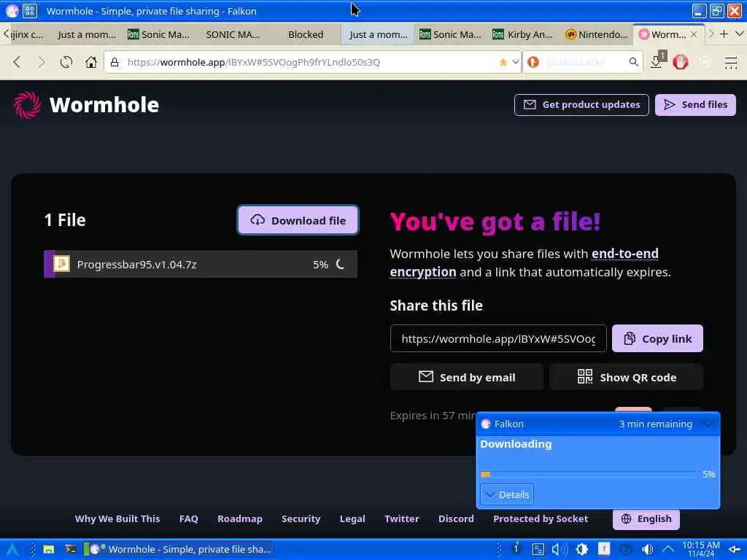747x560 pixels.
Task: Expand hidden system tray icons arrow
Action: tap(668, 549)
